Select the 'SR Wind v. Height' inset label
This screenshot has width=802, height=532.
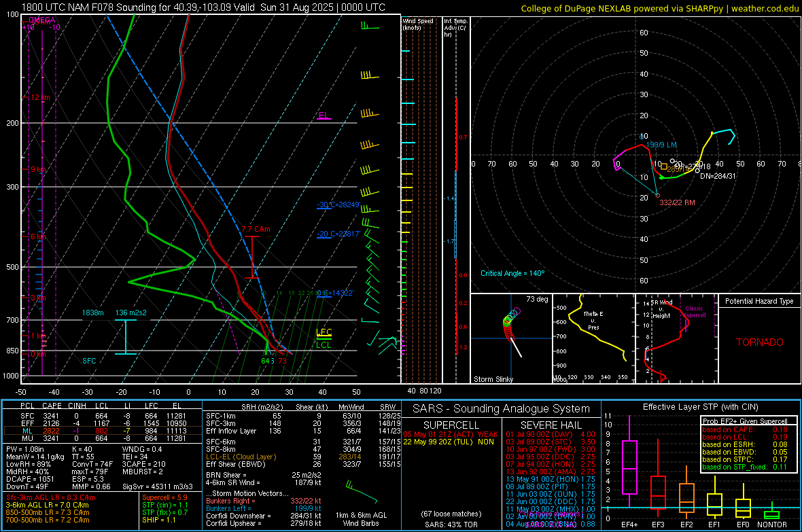[661, 309]
